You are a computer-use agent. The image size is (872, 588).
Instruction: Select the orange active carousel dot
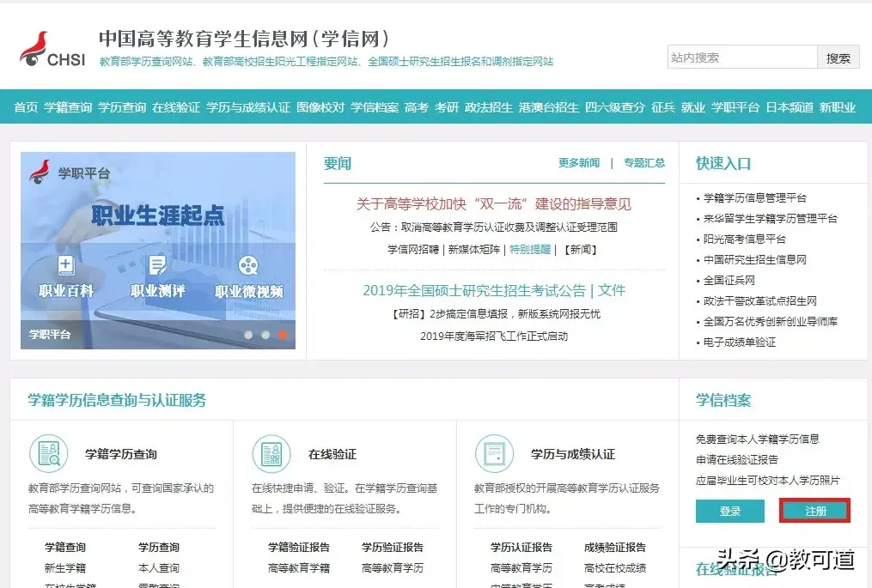pos(283,335)
